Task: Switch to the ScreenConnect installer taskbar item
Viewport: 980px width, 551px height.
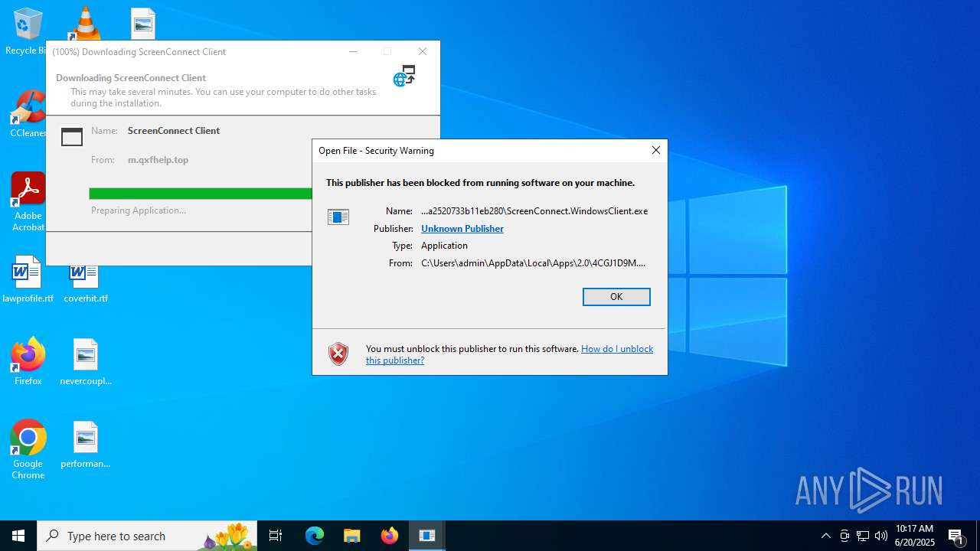Action: [427, 536]
